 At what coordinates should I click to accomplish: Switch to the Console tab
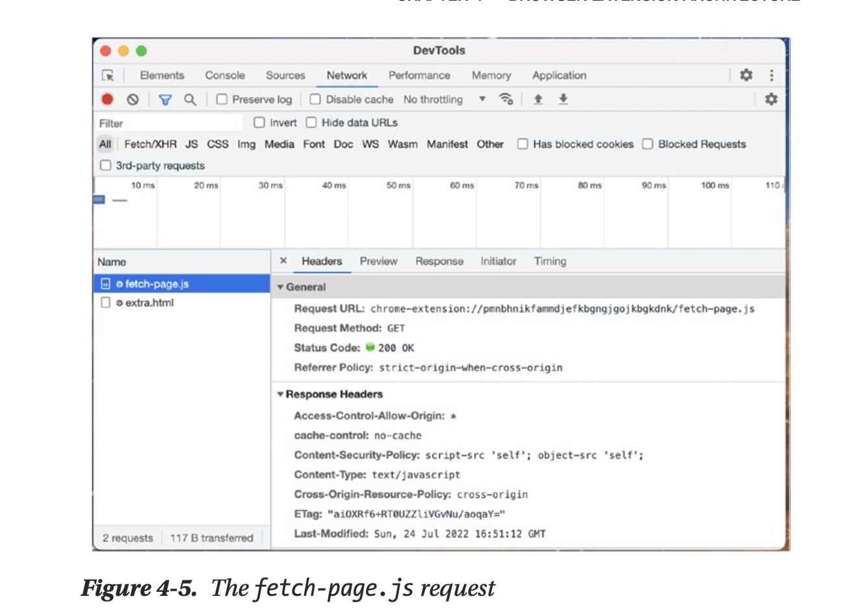pos(225,75)
